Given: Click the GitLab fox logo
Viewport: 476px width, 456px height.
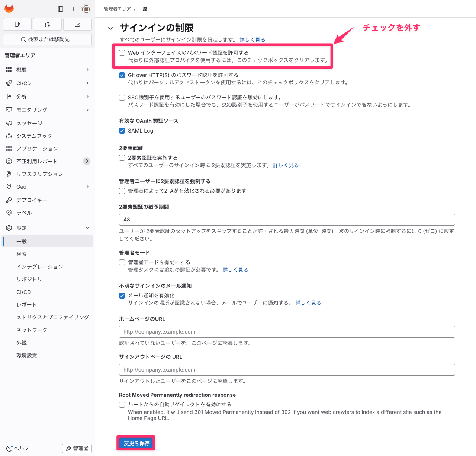Looking at the screenshot, I should coord(9,9).
